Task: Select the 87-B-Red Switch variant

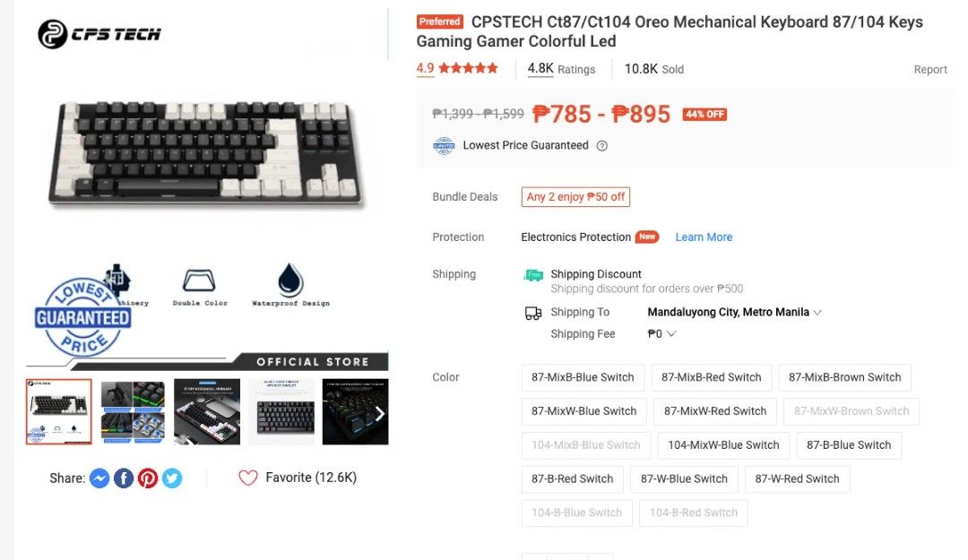Action: coord(573,478)
